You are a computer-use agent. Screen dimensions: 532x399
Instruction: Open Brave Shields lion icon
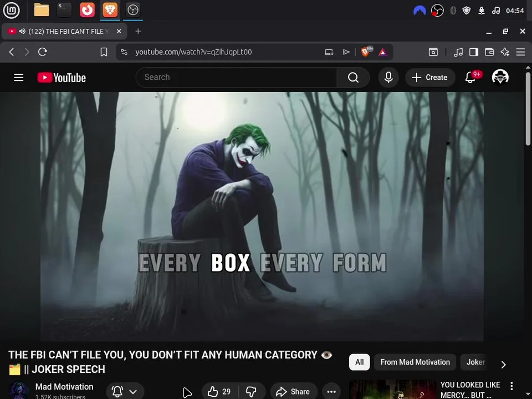click(366, 52)
